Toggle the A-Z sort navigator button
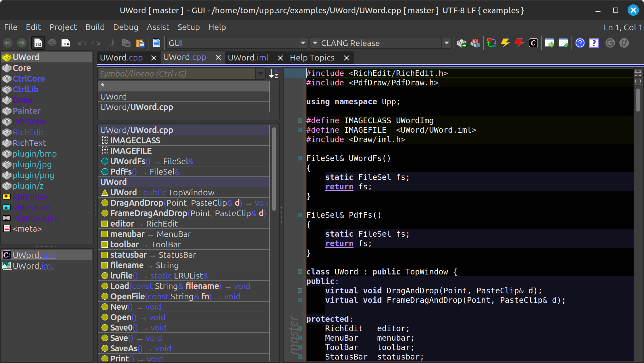644x363 pixels. point(273,74)
